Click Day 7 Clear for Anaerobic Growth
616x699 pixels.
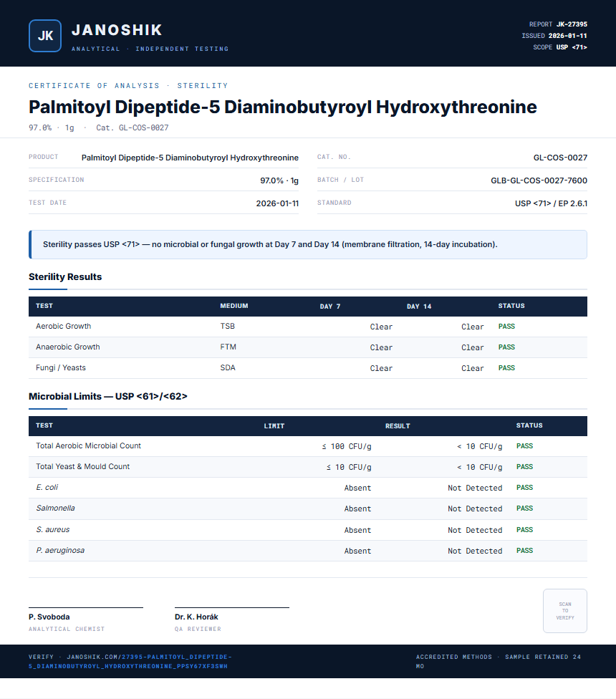pyautogui.click(x=381, y=347)
